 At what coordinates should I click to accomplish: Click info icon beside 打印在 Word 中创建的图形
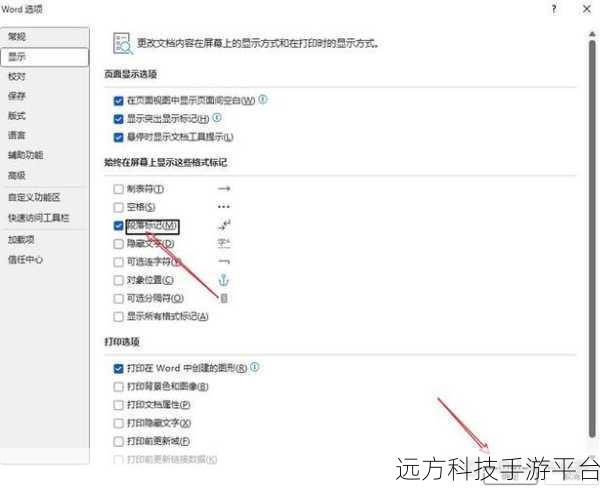[254, 367]
